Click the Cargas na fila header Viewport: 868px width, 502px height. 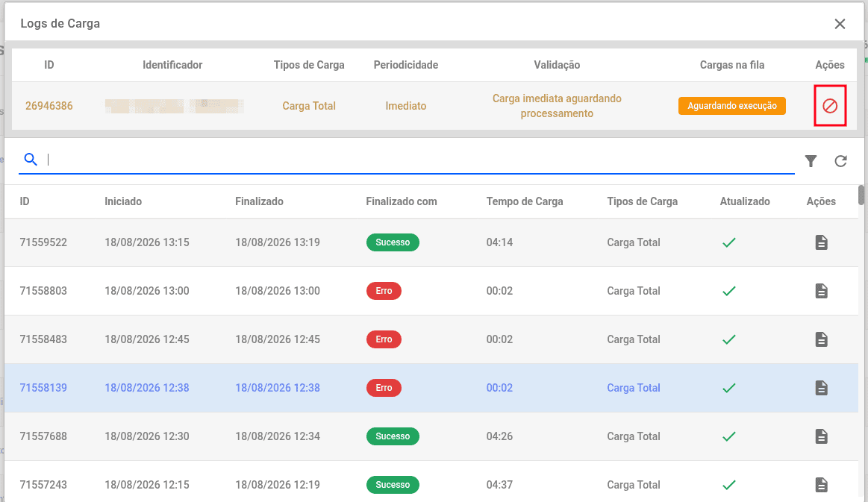click(x=732, y=65)
